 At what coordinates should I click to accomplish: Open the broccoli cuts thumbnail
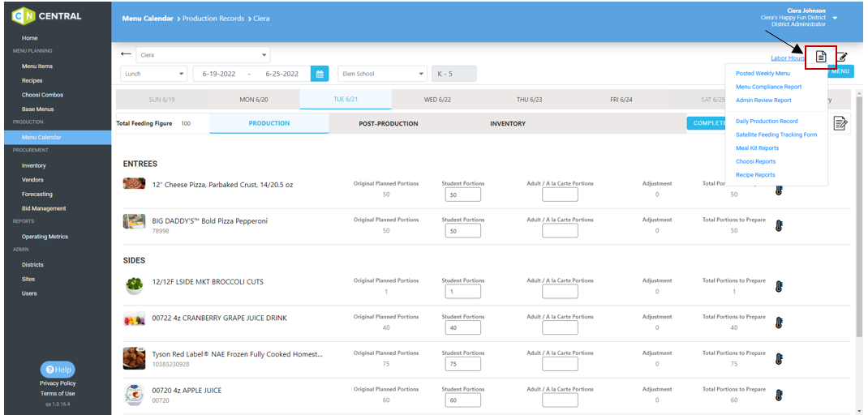(x=134, y=285)
